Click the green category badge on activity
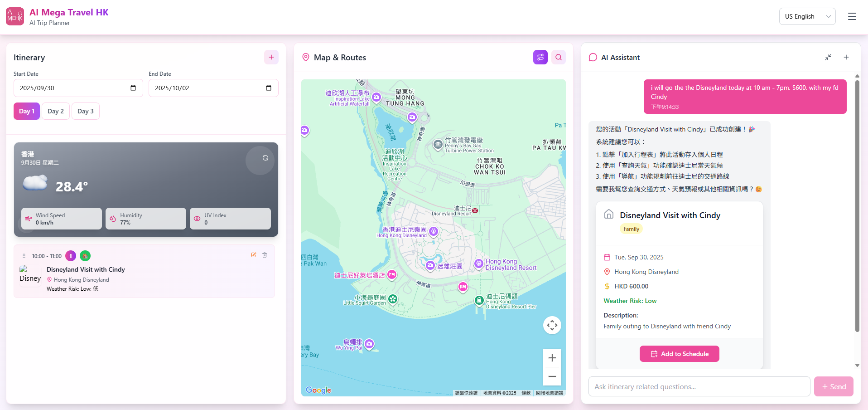The width and height of the screenshot is (868, 410). pyautogui.click(x=85, y=256)
